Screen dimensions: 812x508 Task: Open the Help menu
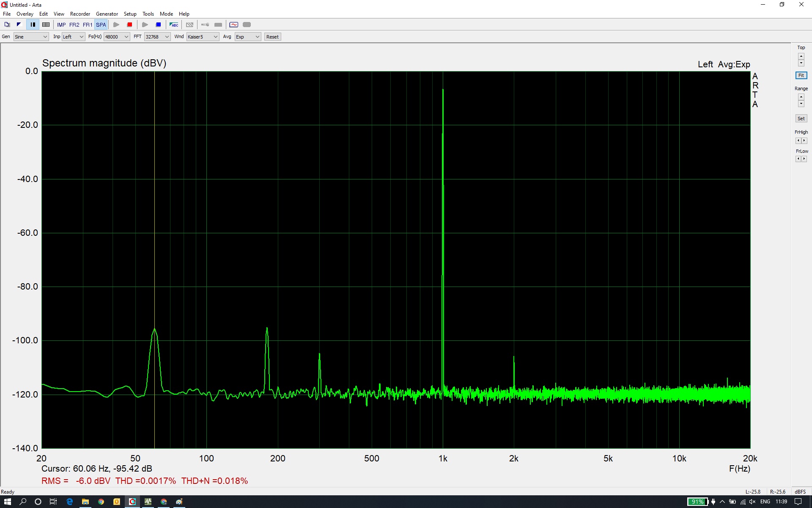184,14
